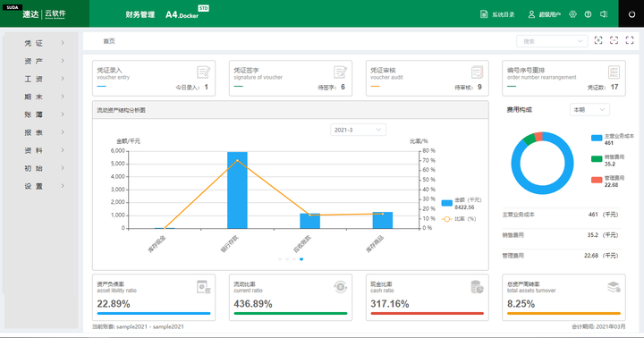Viewport: 644px width, 338px height.
Task: Open the 本期 expense period dropdown
Action: pos(589,110)
